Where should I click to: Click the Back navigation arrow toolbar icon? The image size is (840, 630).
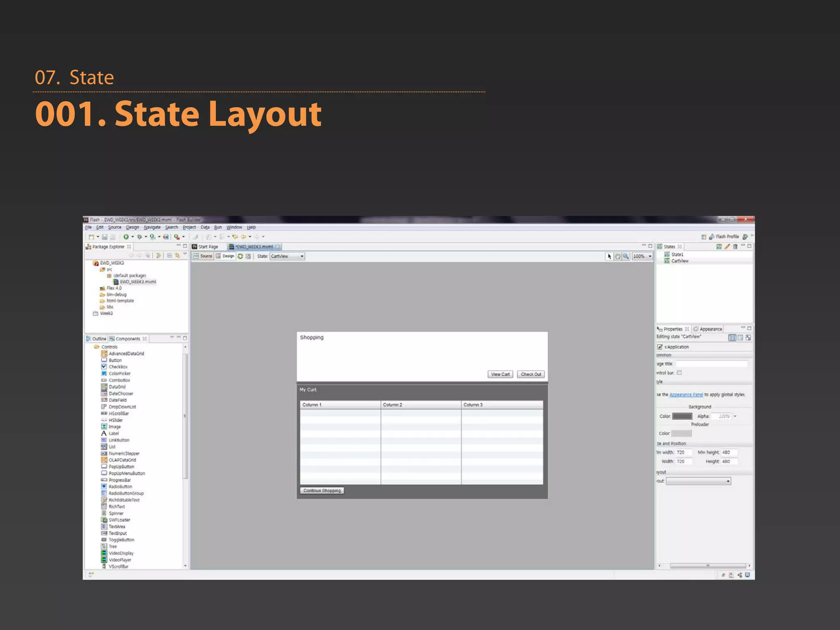point(244,237)
